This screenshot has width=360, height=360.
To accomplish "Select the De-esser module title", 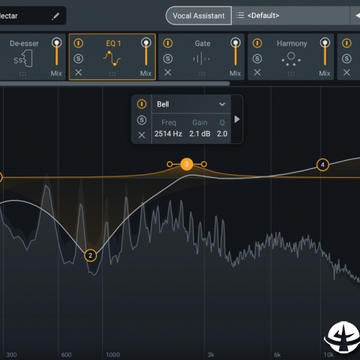I will tap(24, 43).
